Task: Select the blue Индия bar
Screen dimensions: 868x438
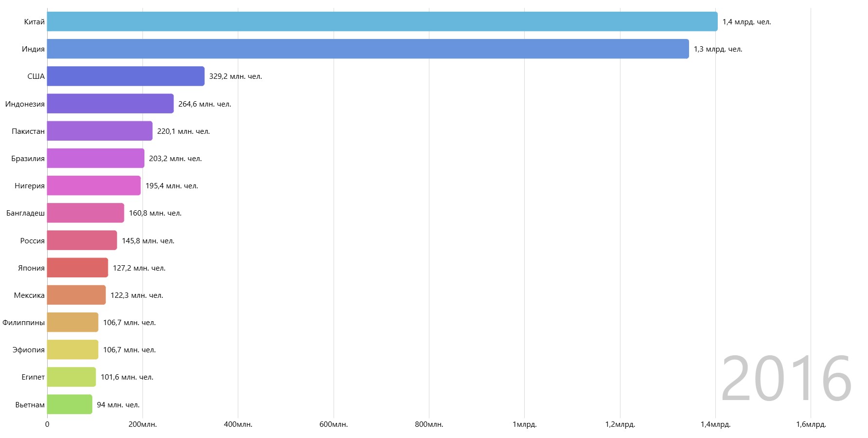Action: (x=368, y=49)
